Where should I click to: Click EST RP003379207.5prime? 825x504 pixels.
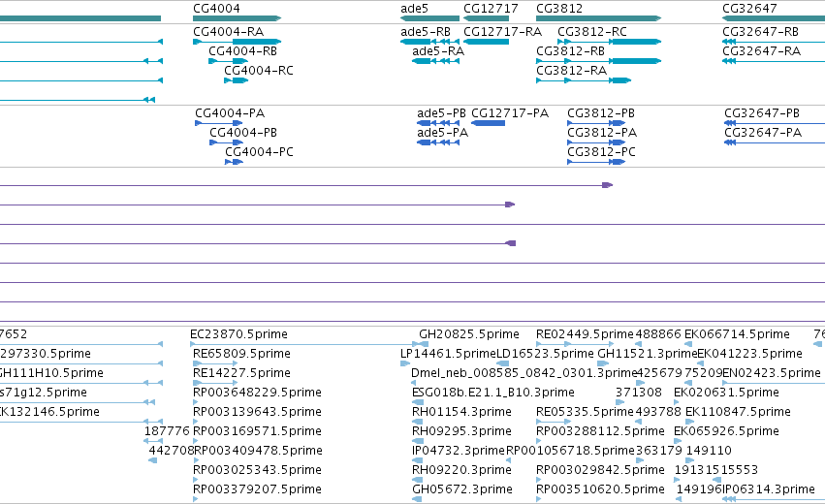click(257, 489)
